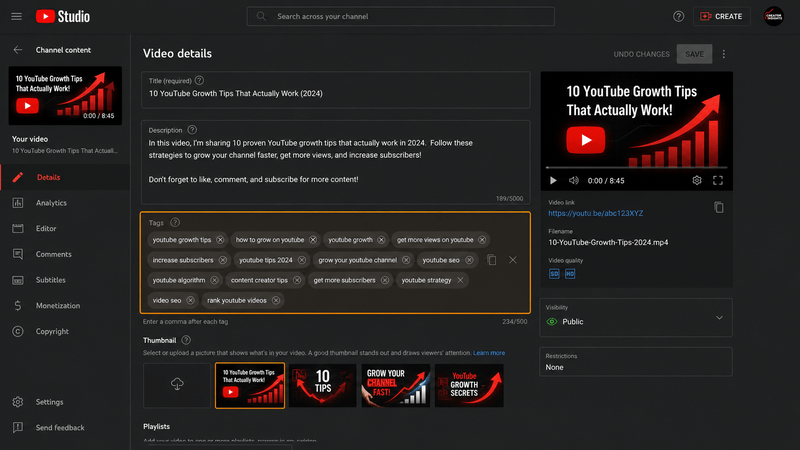Click the Tags help icon
Screen dimensions: 800x450
175,222
